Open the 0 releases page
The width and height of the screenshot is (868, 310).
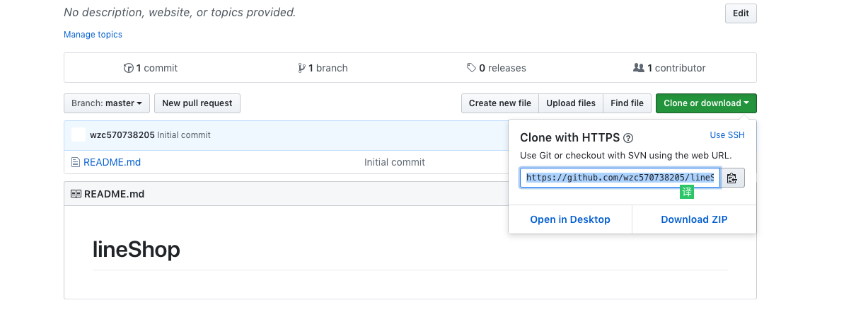click(497, 68)
